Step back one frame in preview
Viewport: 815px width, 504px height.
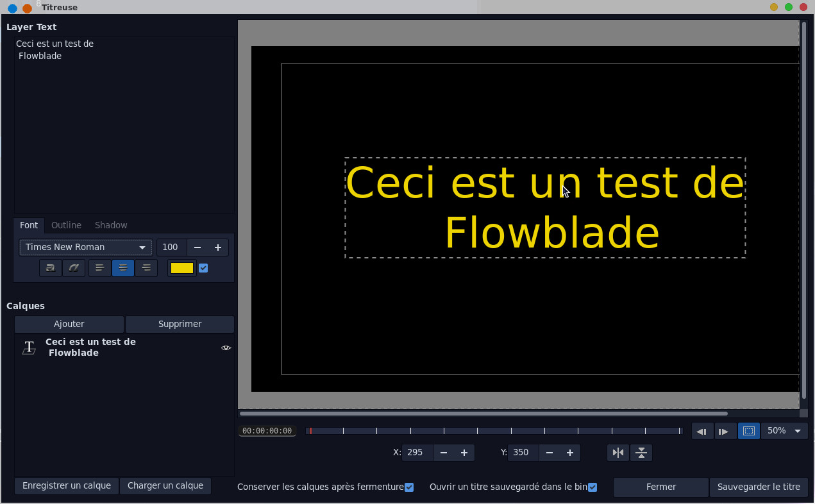click(x=702, y=432)
